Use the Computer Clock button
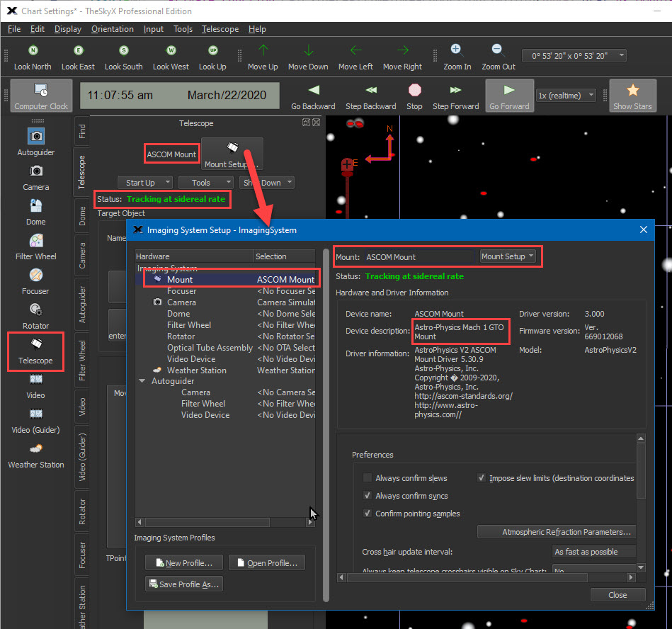Screen dimensions: 672x629 (41, 96)
